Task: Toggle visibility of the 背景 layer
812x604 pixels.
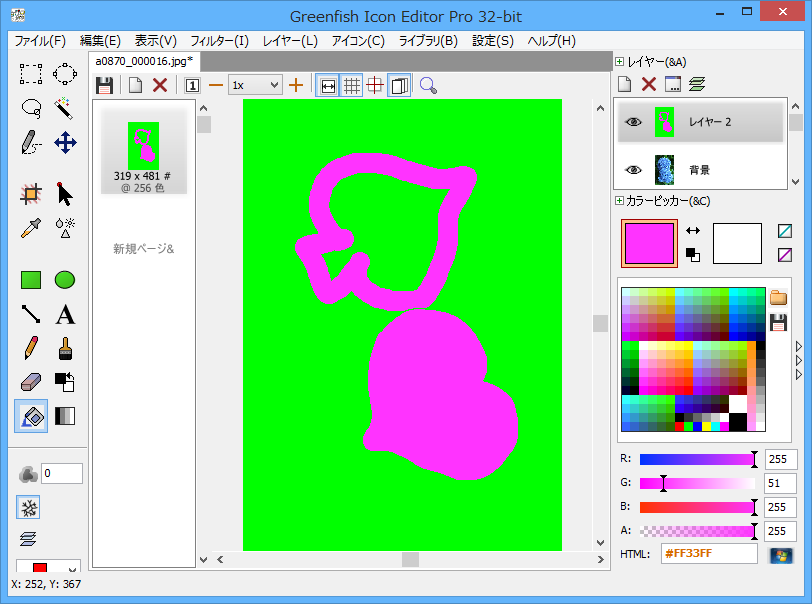Action: pyautogui.click(x=633, y=170)
